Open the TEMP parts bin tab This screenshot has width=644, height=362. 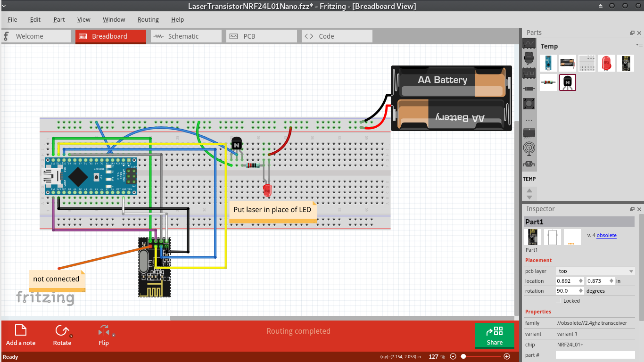[x=529, y=179]
